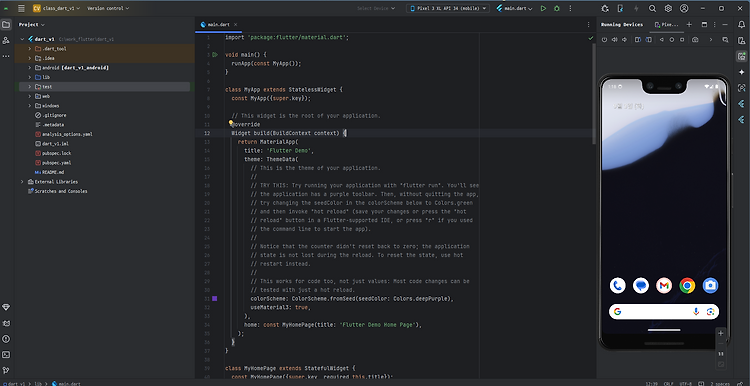Screen dimensions: 750x386
Task: Rotate emulator right
Action: [x=649, y=40]
